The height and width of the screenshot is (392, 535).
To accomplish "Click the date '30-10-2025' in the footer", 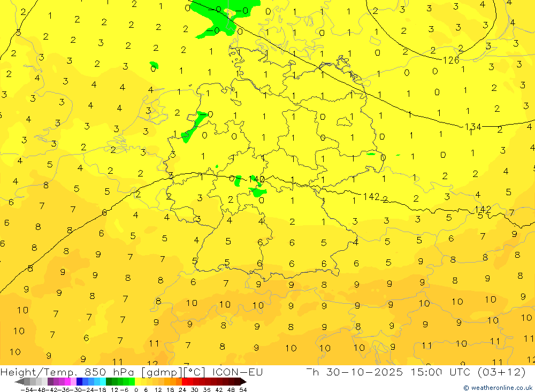I will (x=364, y=372).
